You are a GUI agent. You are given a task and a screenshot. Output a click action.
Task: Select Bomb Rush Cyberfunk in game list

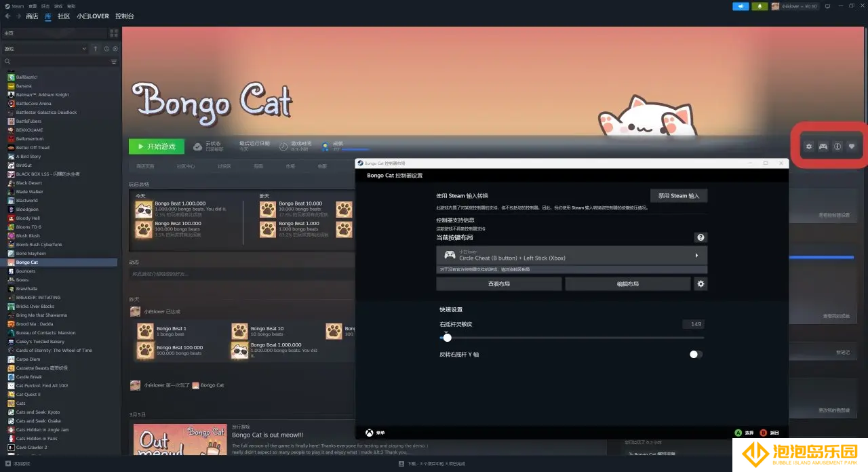[62, 245]
